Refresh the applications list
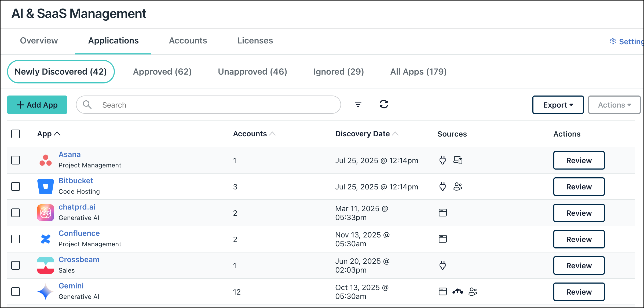644x308 pixels. pyautogui.click(x=384, y=105)
